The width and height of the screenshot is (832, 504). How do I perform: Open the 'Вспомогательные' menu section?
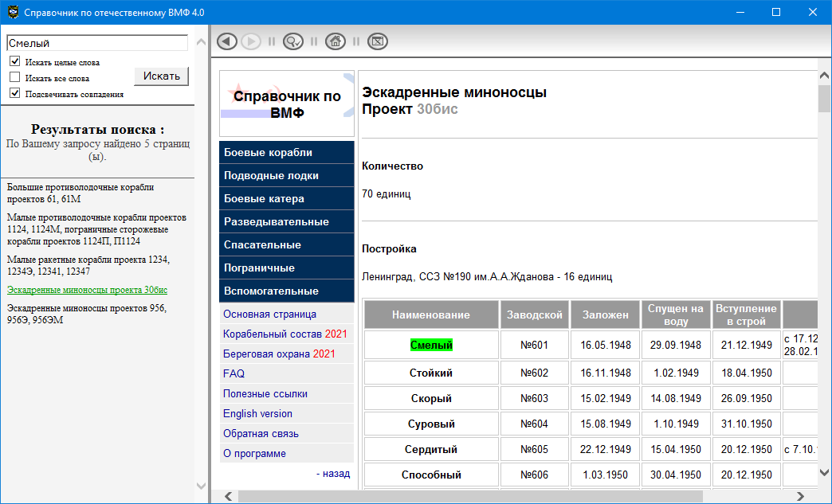click(x=287, y=291)
